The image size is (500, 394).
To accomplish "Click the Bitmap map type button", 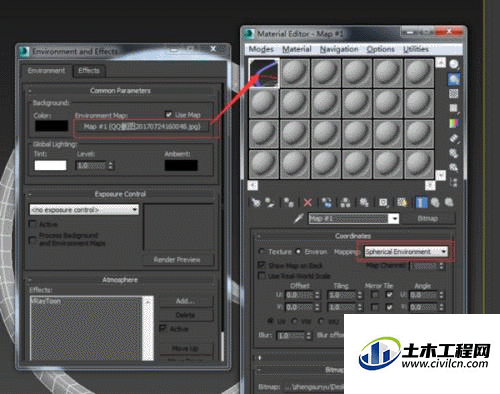I will (428, 219).
